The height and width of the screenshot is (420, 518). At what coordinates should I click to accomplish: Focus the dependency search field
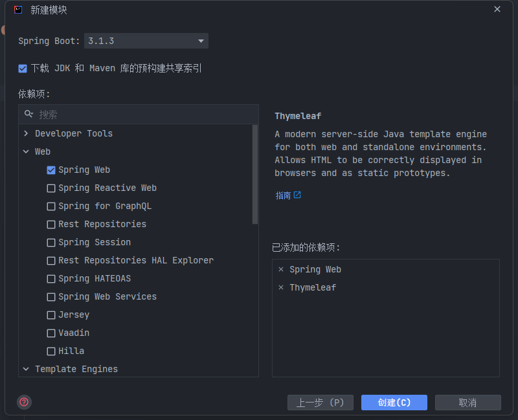pos(139,115)
